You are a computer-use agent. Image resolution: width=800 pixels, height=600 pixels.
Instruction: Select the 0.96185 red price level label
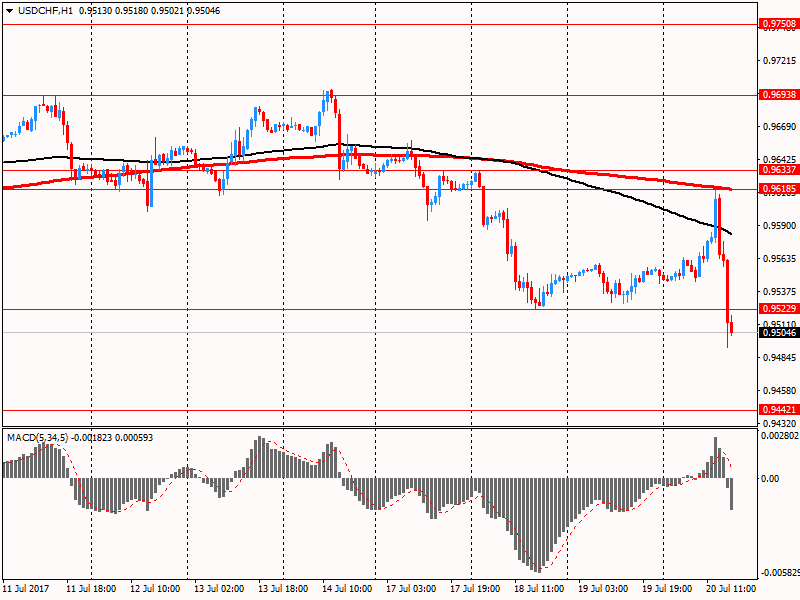779,189
